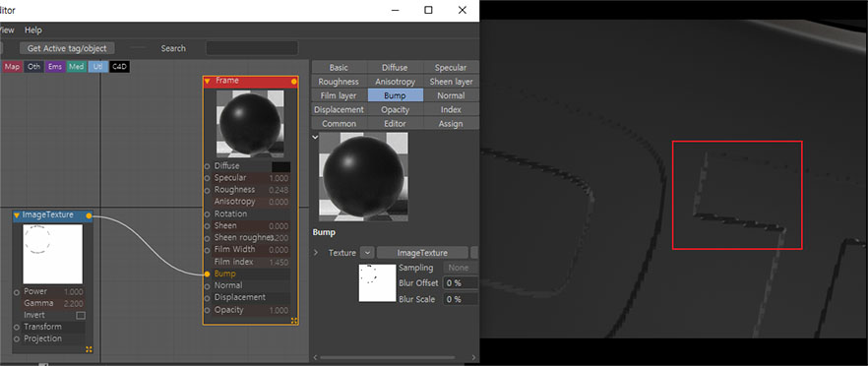Toggle the Map node filter
The height and width of the screenshot is (366, 868).
(x=12, y=67)
